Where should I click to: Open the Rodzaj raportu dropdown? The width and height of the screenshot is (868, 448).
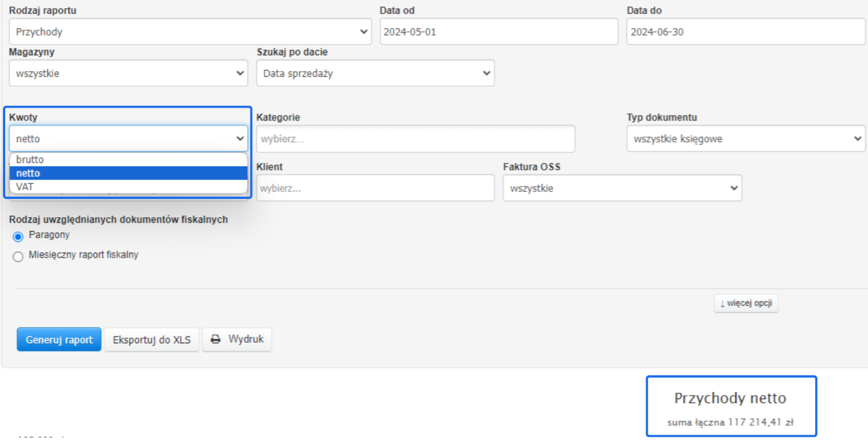pos(190,32)
